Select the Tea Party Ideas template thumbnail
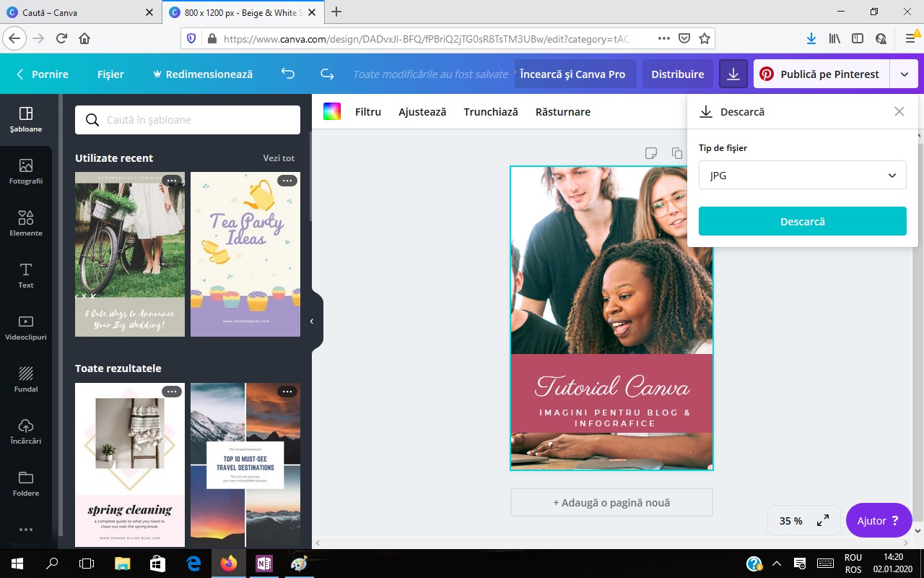The height and width of the screenshot is (578, 924). (245, 254)
